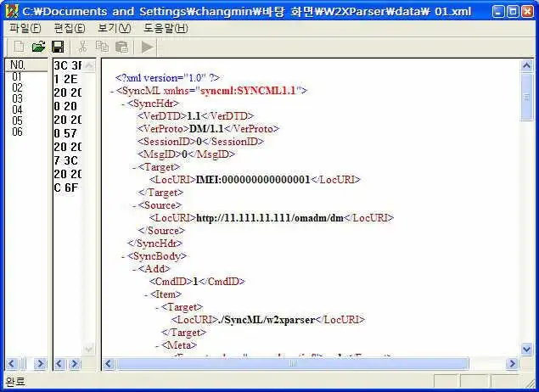Save the file with the floppy disk icon

[58, 47]
